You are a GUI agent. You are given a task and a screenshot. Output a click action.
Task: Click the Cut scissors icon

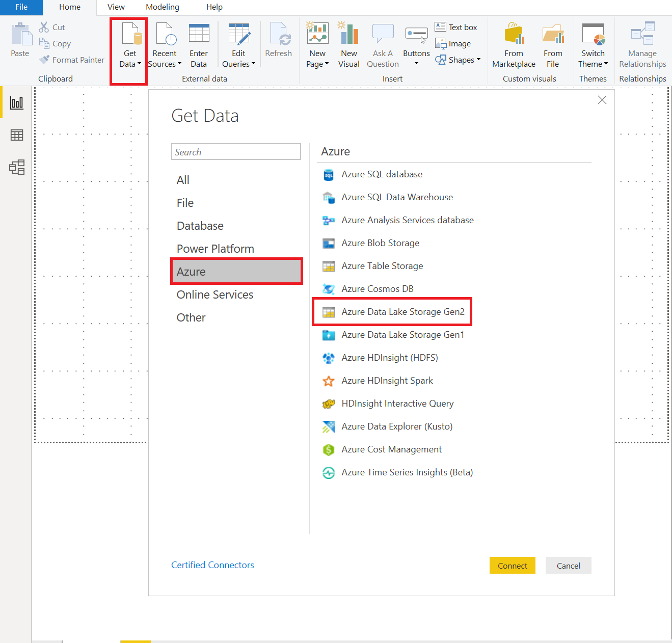click(44, 27)
